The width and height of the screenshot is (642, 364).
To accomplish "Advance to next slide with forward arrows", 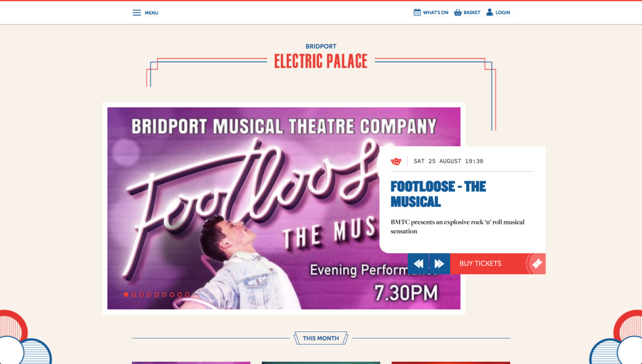I will click(x=439, y=264).
